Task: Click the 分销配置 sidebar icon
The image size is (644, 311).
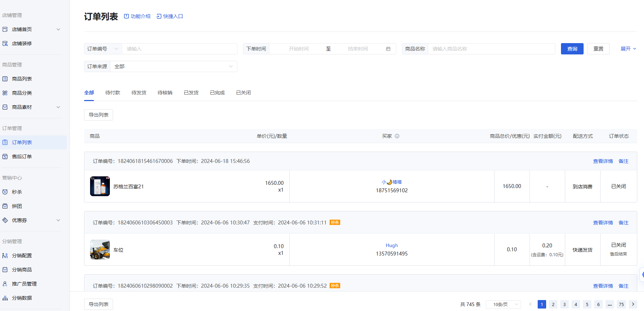Action: [x=5, y=256]
